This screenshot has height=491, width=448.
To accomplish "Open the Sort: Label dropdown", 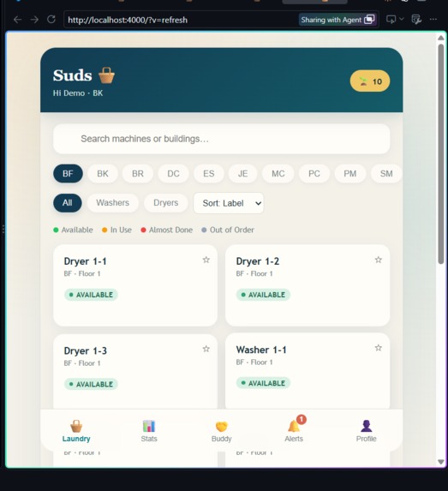I will click(x=229, y=203).
